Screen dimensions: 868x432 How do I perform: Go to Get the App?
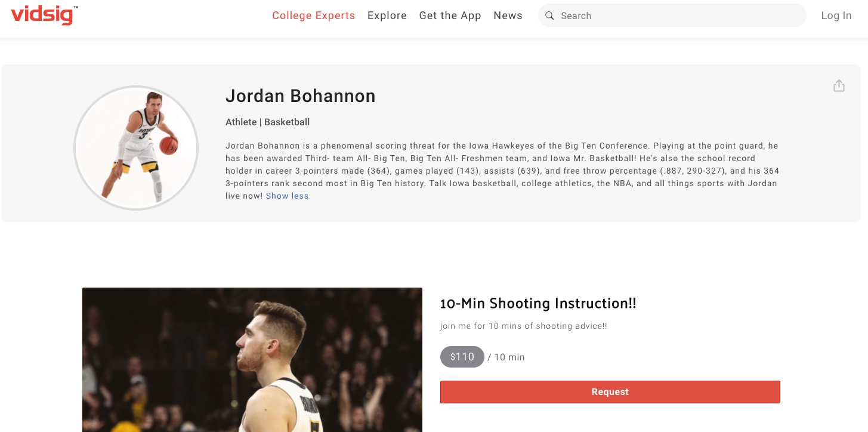click(x=450, y=16)
